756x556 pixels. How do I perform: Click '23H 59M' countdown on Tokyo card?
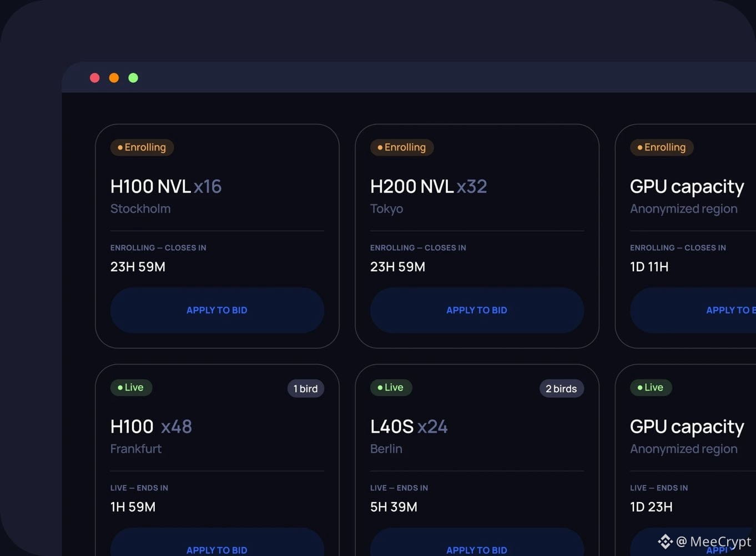click(398, 267)
